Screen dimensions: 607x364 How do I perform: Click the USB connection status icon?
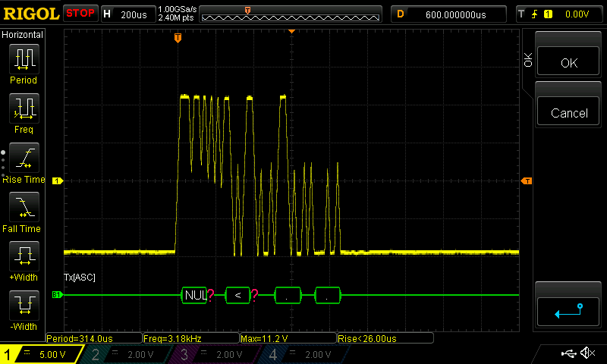[x=568, y=353]
